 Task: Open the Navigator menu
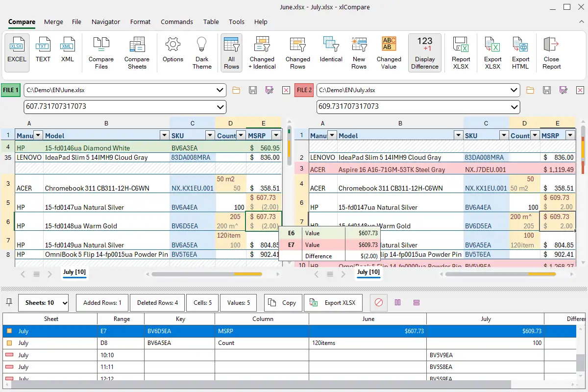pos(106,22)
